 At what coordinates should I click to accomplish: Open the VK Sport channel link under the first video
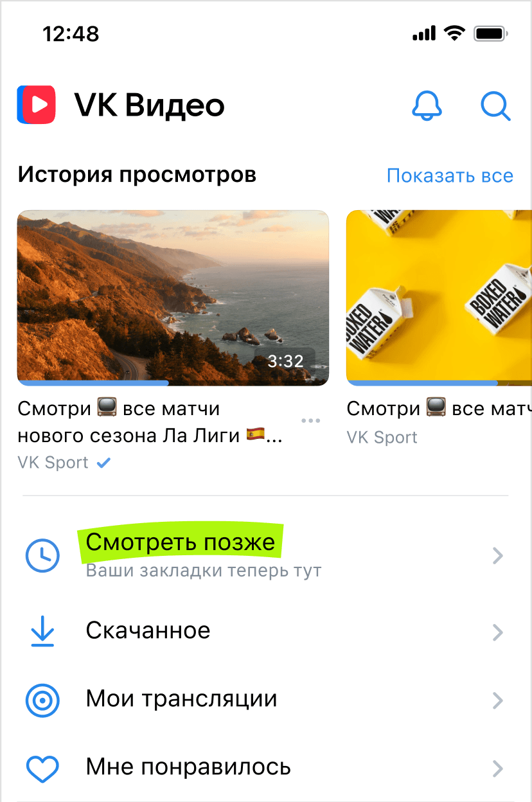(x=53, y=463)
